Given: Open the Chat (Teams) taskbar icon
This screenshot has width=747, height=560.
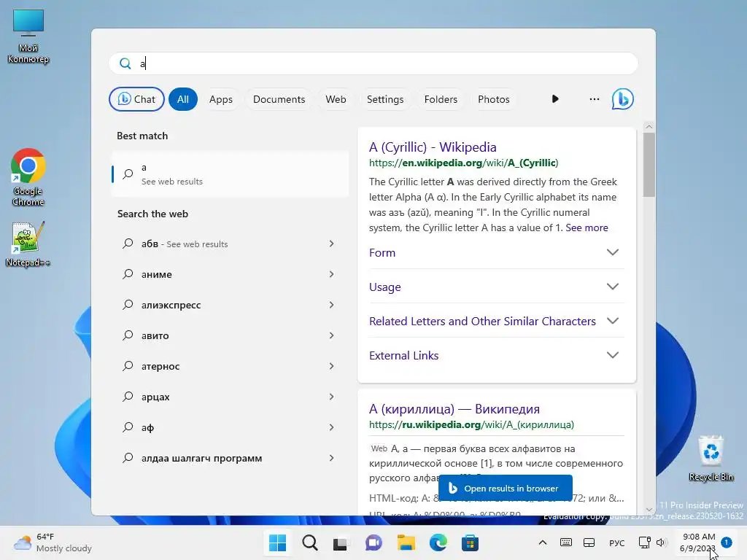Looking at the screenshot, I should (373, 542).
